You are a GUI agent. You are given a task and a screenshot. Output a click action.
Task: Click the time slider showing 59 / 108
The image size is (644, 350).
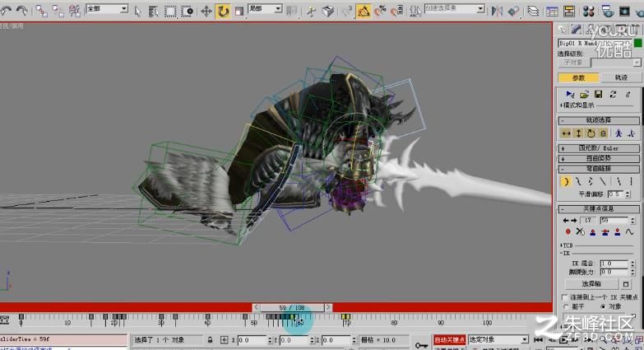[x=292, y=307]
